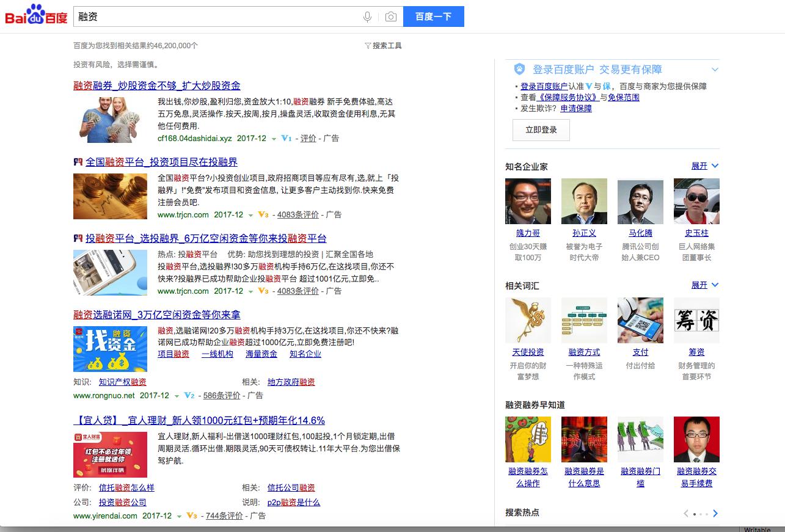Click the 百度一下 search button
Viewport: 785px width, 532px height.
point(434,16)
